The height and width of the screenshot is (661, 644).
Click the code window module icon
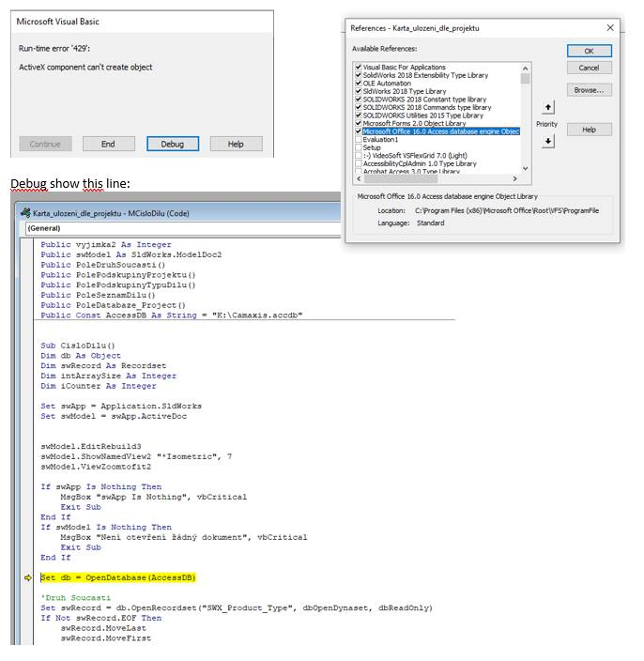tap(25, 213)
